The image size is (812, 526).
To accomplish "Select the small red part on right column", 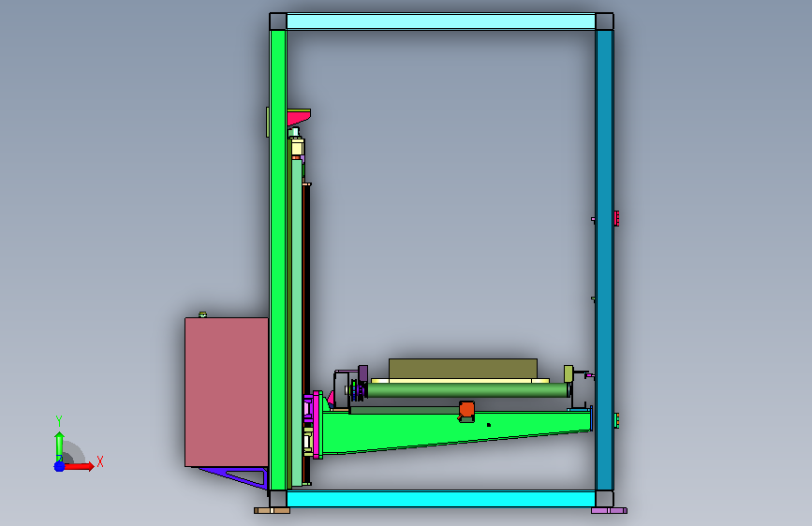I will click(616, 218).
